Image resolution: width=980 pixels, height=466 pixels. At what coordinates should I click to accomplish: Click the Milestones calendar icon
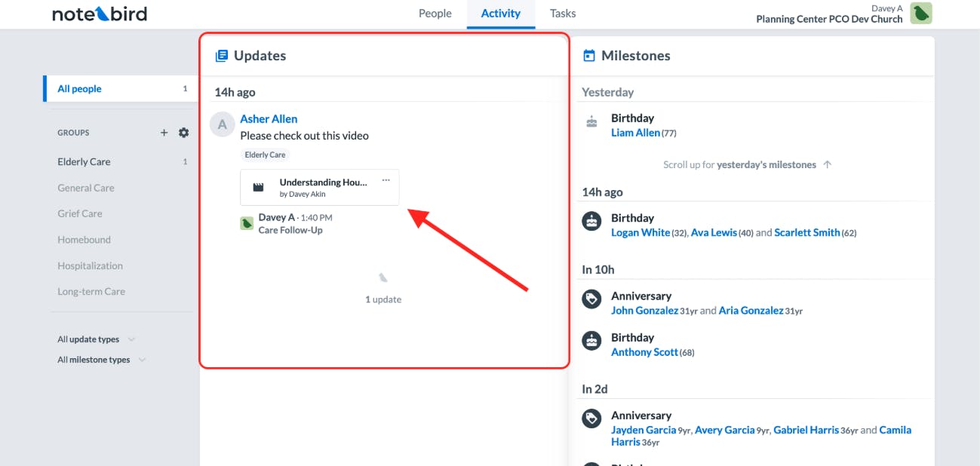click(x=589, y=56)
